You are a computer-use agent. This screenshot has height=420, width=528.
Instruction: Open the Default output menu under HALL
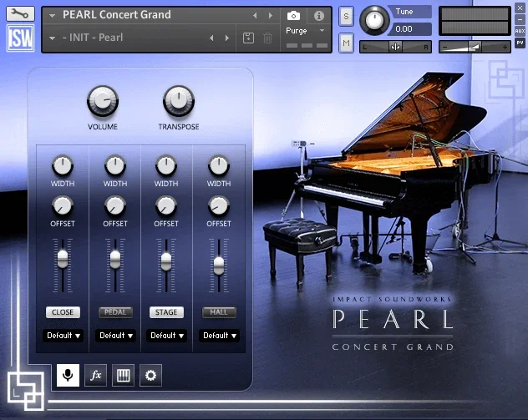point(219,336)
